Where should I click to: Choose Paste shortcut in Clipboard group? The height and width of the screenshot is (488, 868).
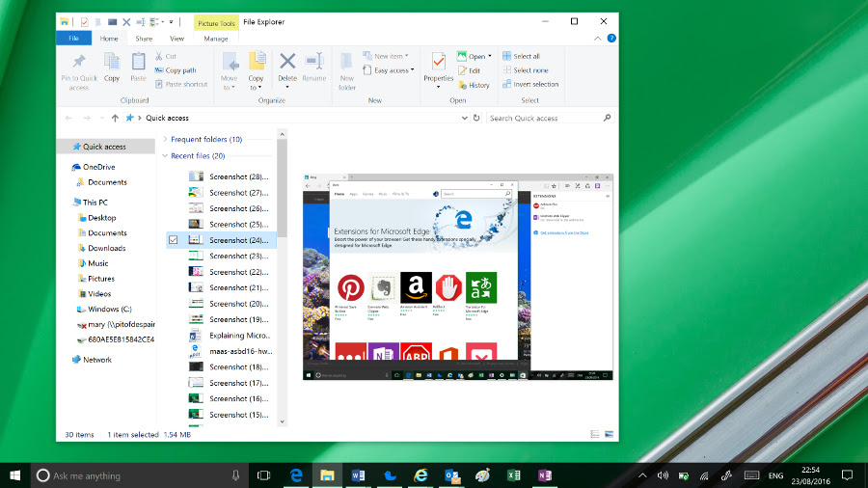point(181,84)
